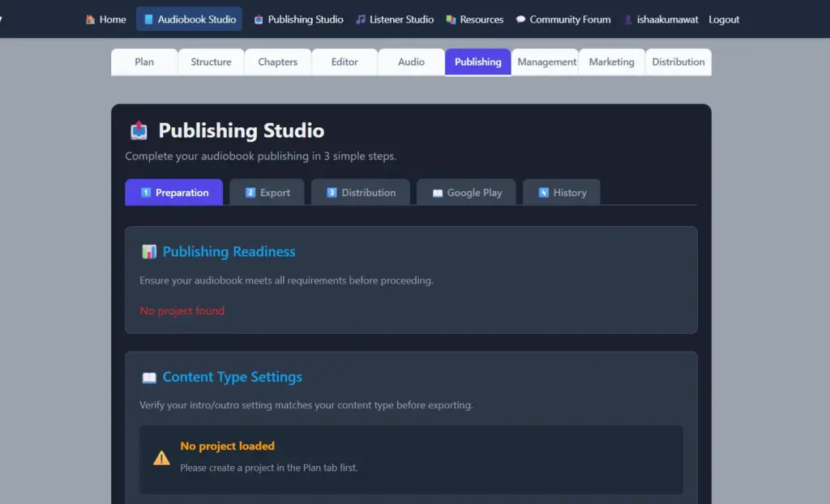Click the chart icon beside Publishing Readiness

click(149, 252)
